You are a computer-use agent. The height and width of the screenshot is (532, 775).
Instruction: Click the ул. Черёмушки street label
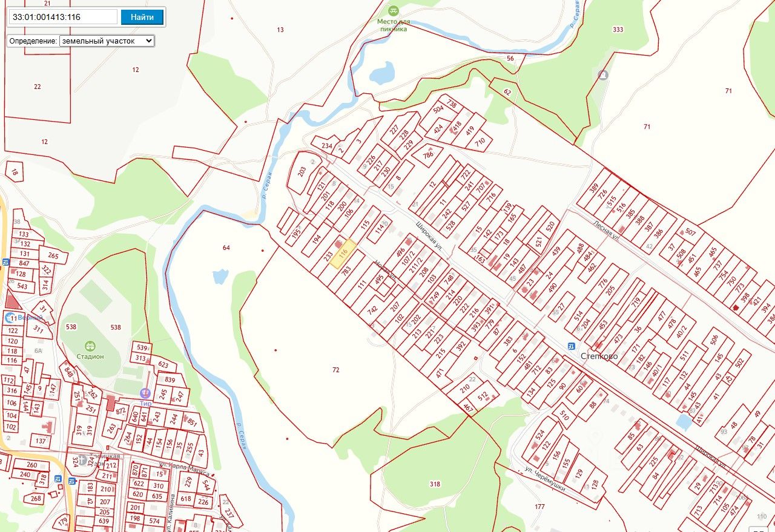tap(545, 478)
